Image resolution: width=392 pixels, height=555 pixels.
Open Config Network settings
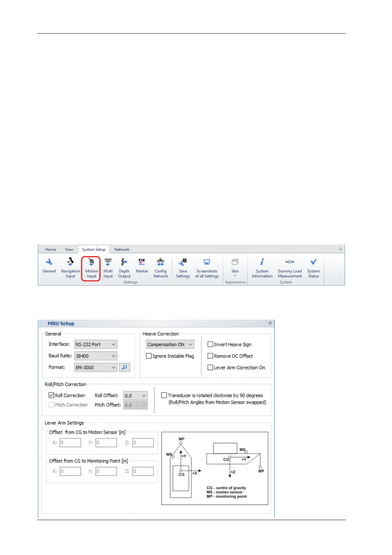[x=160, y=268]
